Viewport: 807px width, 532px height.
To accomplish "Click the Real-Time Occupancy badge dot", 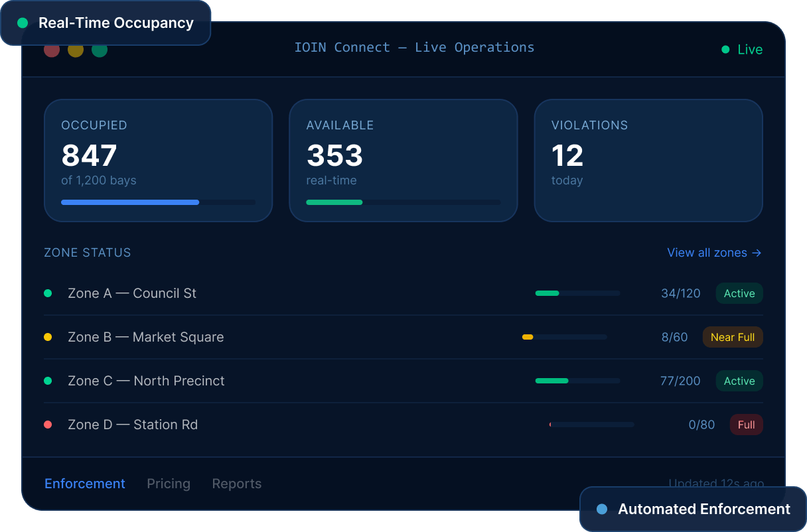I will 23,23.
